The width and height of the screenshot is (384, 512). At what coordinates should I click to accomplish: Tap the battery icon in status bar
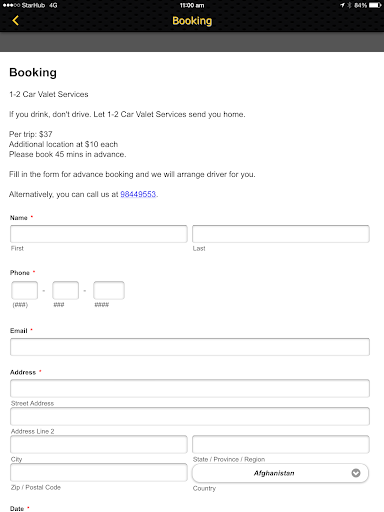(x=375, y=5)
